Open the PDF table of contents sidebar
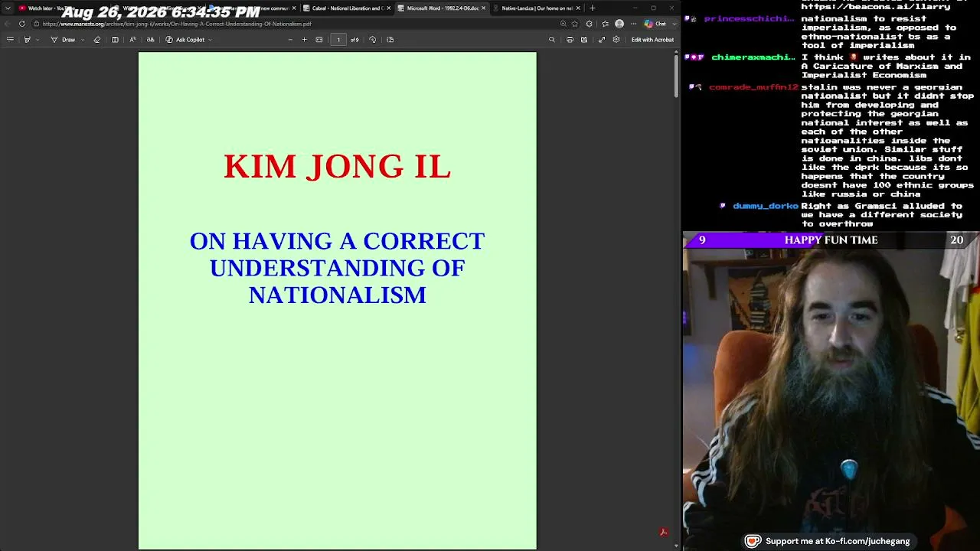The height and width of the screenshot is (551, 980). click(10, 40)
